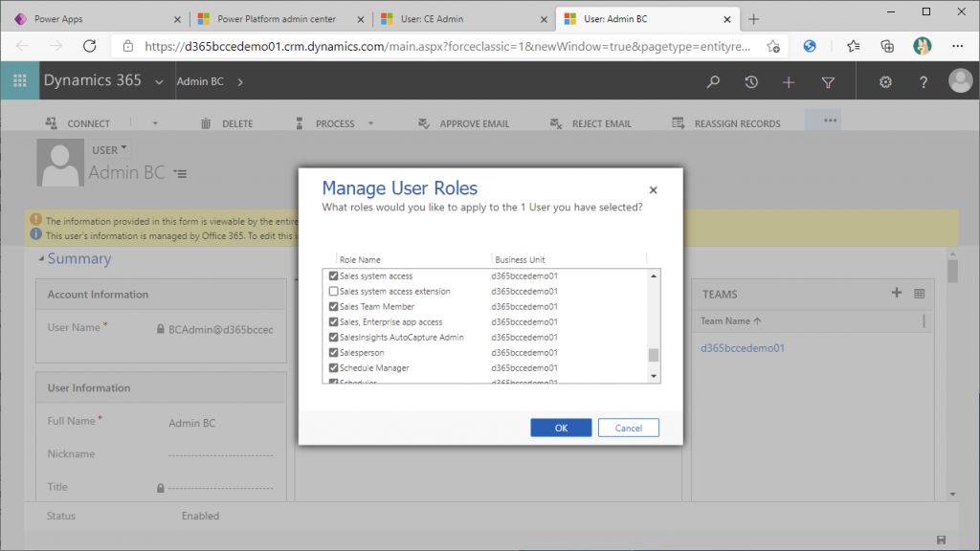Open the browser collections icon
Screen dimensions: 980x551
[x=887, y=46]
